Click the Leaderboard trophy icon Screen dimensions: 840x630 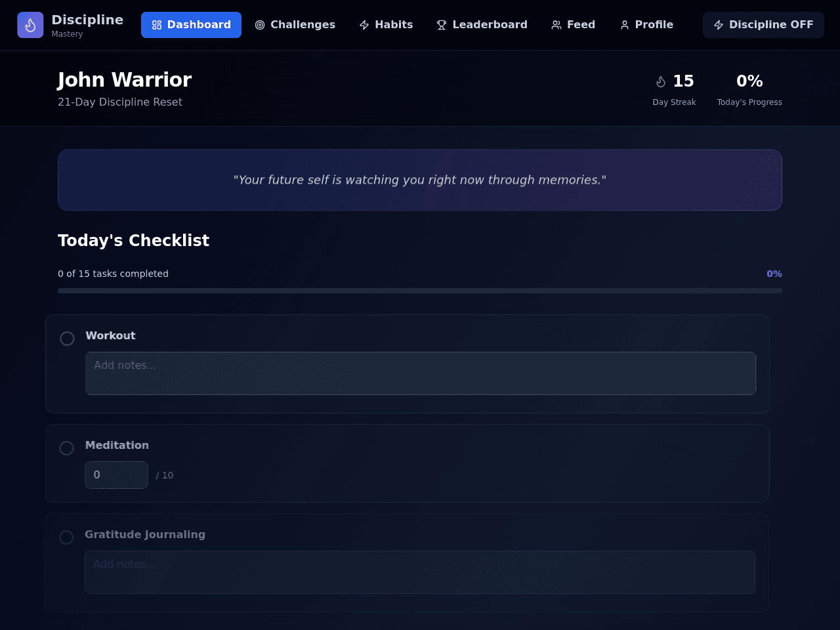tap(442, 25)
